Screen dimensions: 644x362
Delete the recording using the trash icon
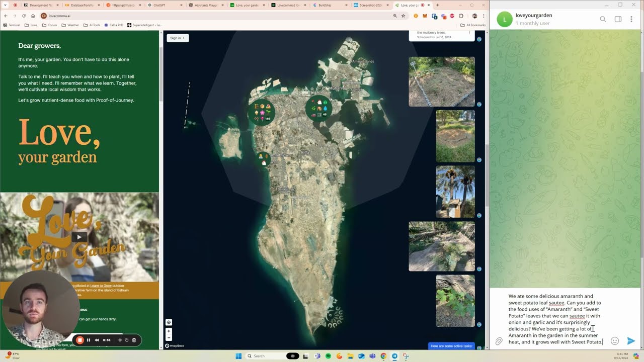134,340
